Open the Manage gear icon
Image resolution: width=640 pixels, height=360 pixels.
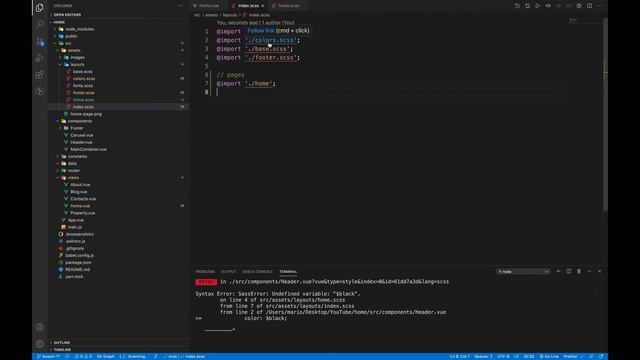pos(40,344)
